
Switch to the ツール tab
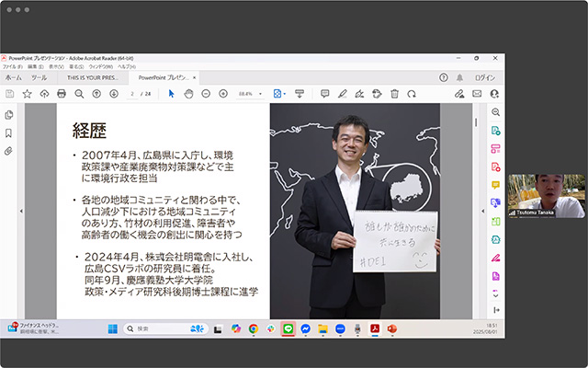click(x=39, y=77)
